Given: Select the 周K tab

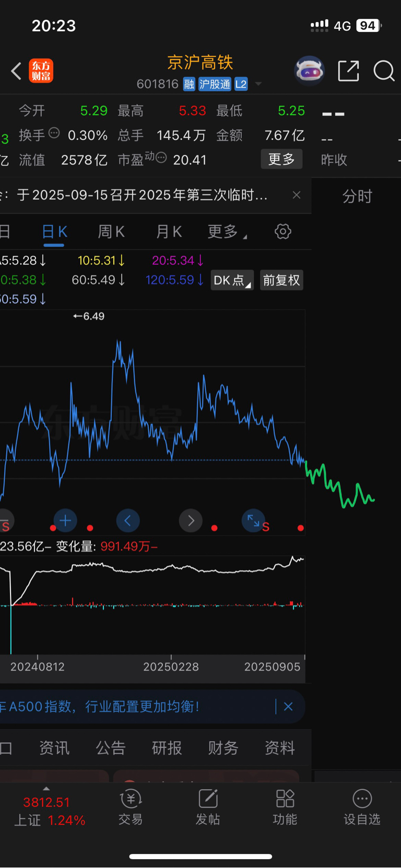Looking at the screenshot, I should [111, 232].
